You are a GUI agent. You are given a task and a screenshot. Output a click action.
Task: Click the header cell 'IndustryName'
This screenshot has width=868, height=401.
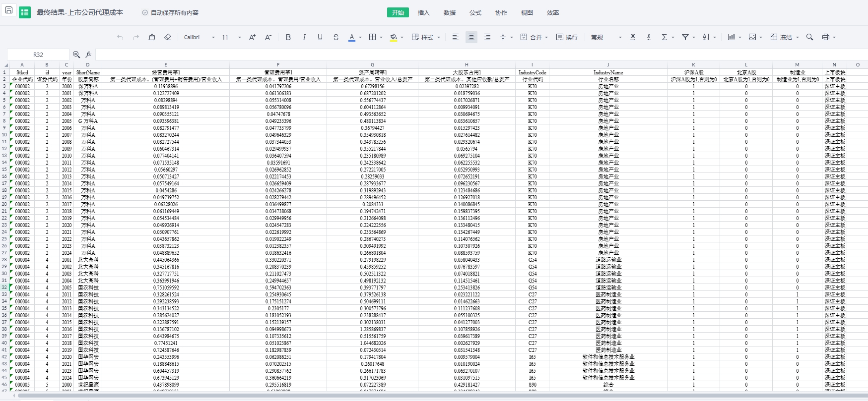pos(608,72)
